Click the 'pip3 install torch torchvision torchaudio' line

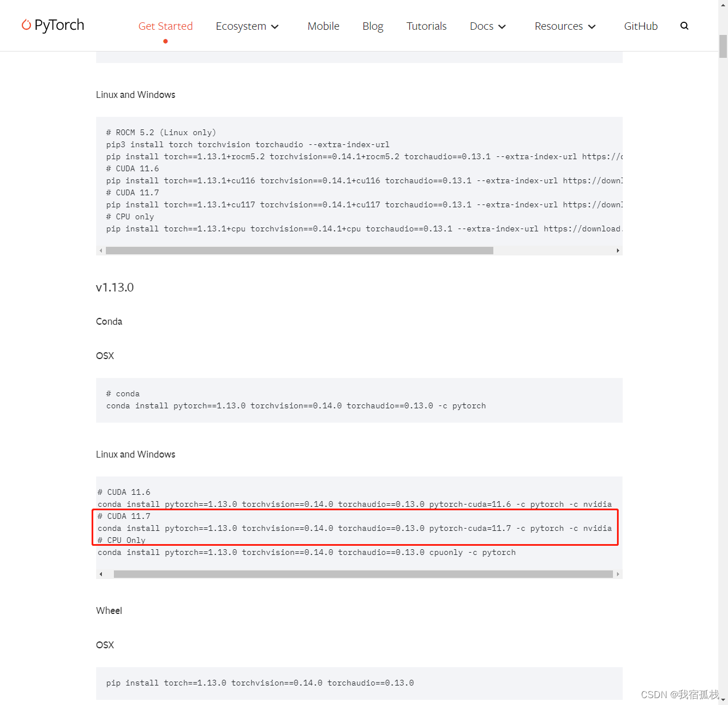point(248,144)
